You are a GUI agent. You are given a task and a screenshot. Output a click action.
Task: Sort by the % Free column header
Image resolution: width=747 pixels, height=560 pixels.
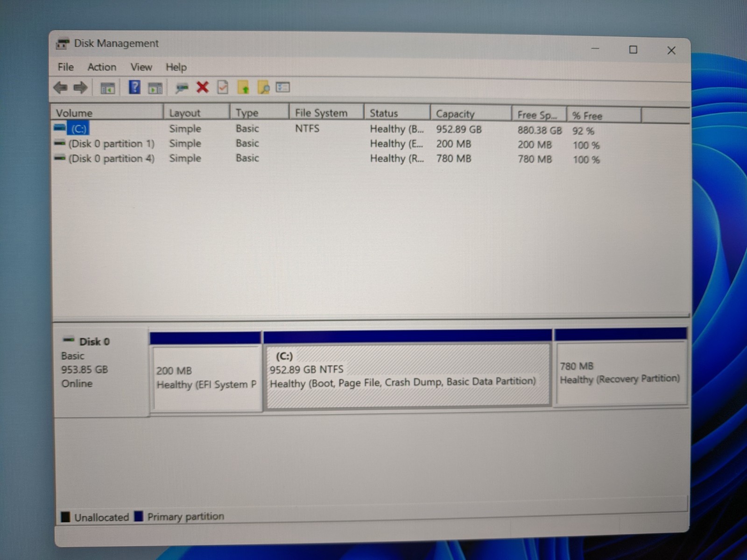604,115
